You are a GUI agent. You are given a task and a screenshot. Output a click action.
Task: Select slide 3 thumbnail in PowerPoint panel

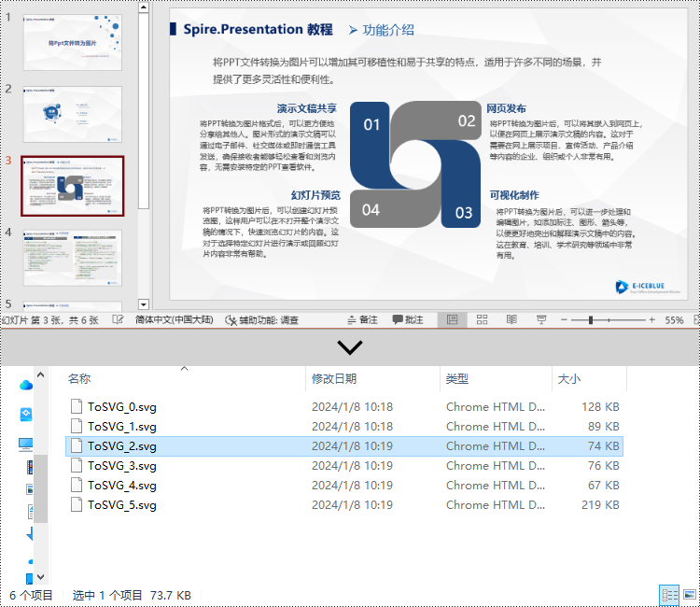pyautogui.click(x=72, y=186)
